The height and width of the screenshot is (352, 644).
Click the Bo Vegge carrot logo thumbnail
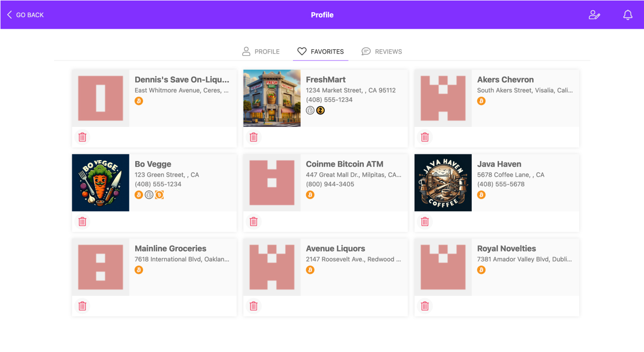101,183
